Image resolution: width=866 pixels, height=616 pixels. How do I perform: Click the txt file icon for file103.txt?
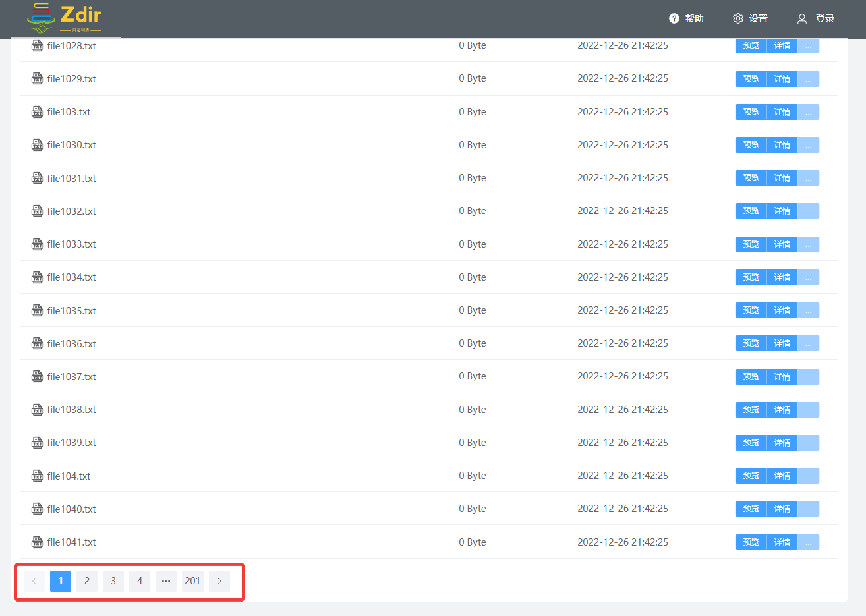(38, 112)
